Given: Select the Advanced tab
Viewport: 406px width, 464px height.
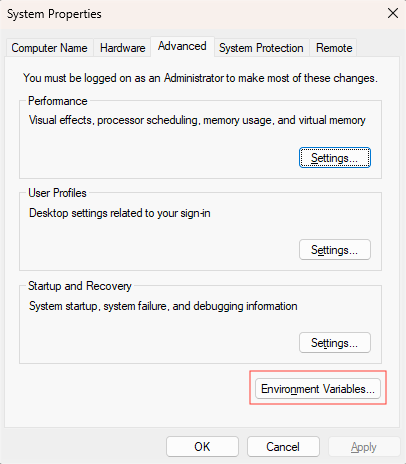Looking at the screenshot, I should pyautogui.click(x=182, y=46).
